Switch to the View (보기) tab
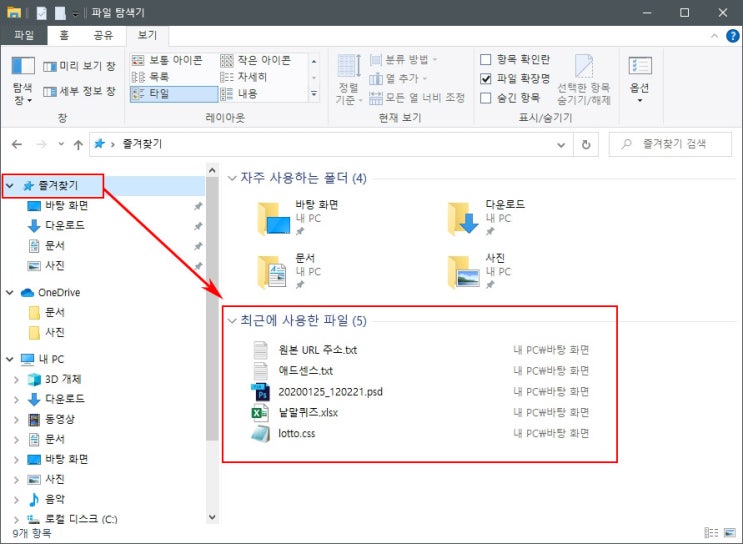This screenshot has width=743, height=544. tap(147, 35)
